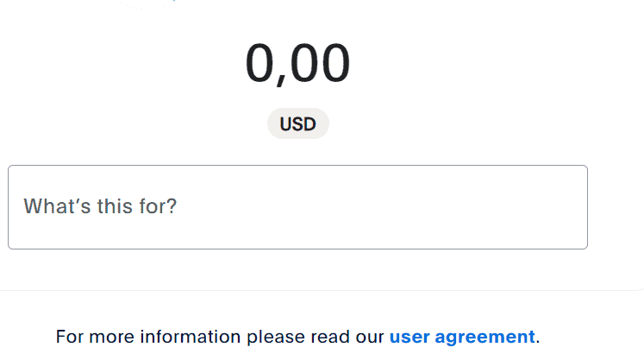The image size is (644, 360).
Task: Open the user agreement link
Action: (x=462, y=337)
